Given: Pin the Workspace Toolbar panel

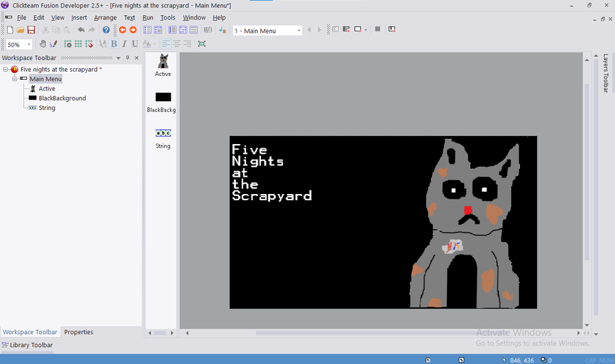Looking at the screenshot, I should (128, 58).
